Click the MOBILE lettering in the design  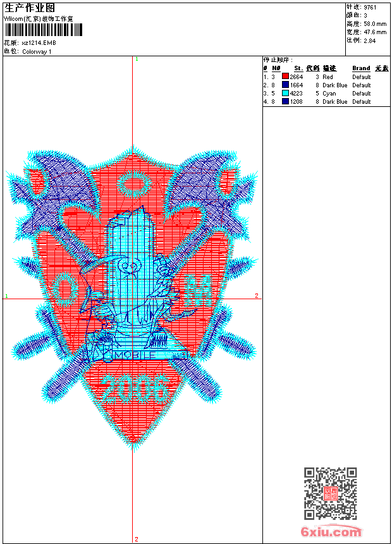(135, 355)
